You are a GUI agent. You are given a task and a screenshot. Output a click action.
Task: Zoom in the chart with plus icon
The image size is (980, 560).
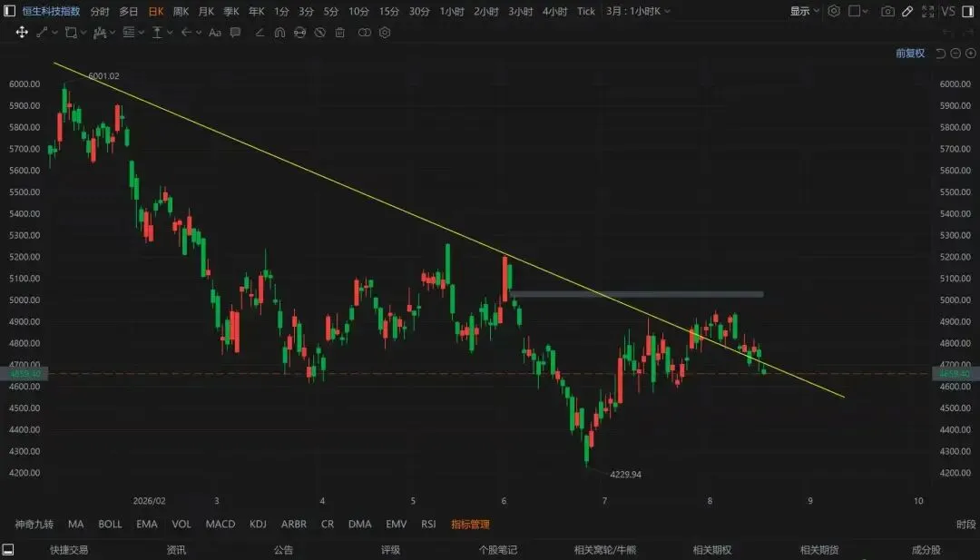[971, 54]
